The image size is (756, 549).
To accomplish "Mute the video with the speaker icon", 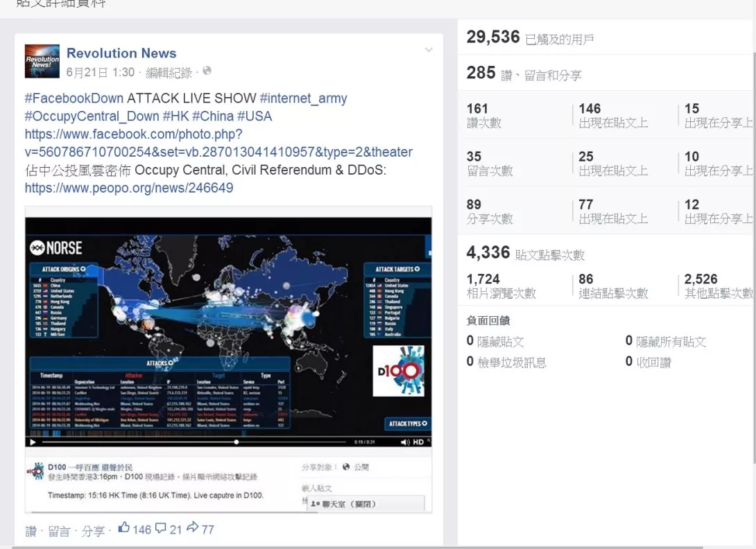I will pos(405,442).
